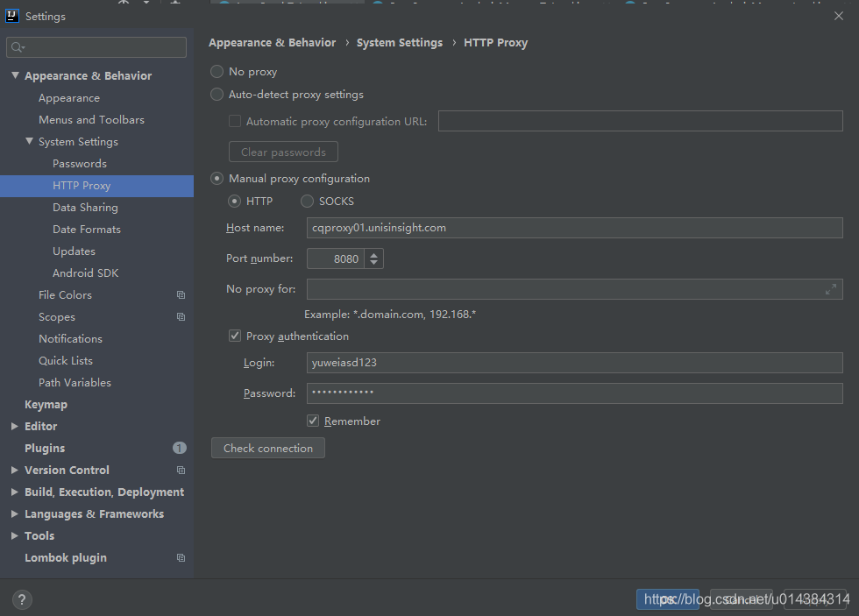The image size is (859, 616).
Task: Uncheck the Remember password checkbox
Action: point(313,421)
